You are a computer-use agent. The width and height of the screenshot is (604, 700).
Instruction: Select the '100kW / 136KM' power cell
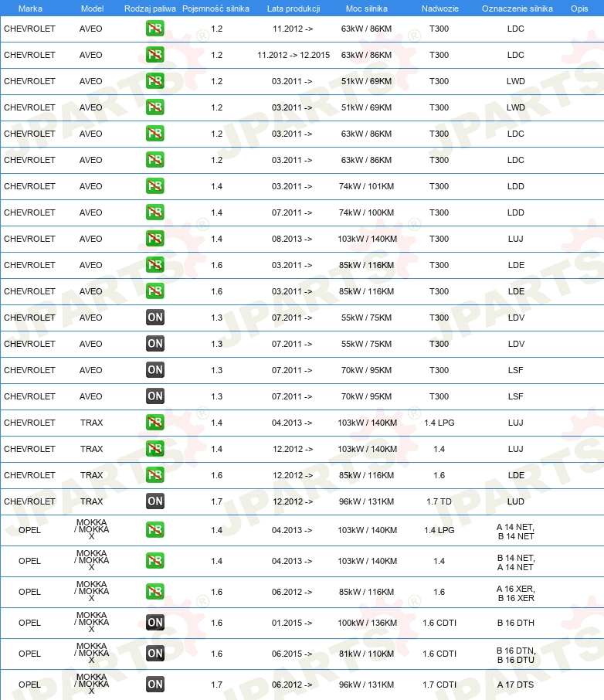[x=367, y=623]
